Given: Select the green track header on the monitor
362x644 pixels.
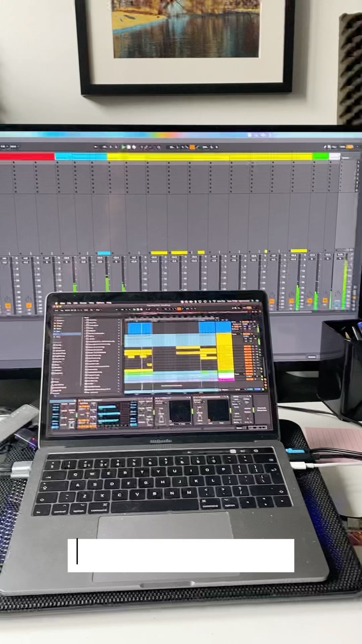Looking at the screenshot, I should tap(320, 156).
